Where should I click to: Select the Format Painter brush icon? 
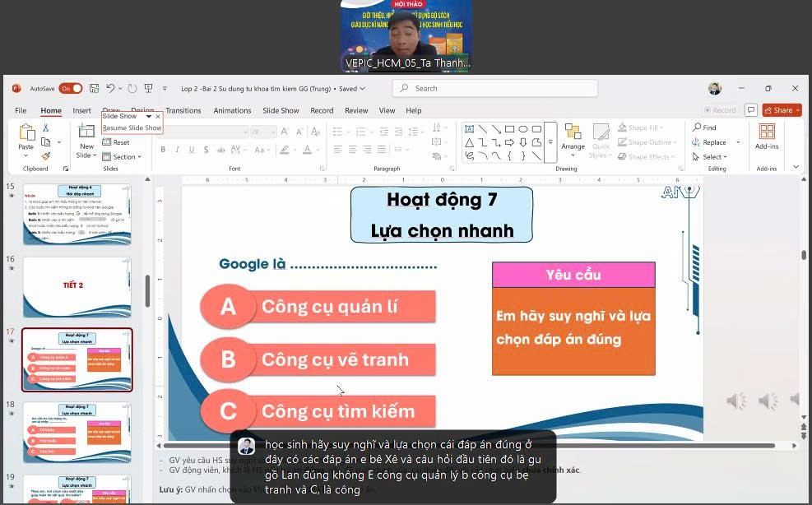click(x=46, y=155)
